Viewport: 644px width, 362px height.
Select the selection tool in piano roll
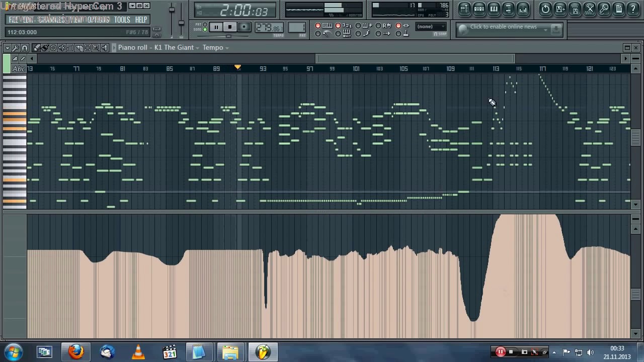pos(88,48)
